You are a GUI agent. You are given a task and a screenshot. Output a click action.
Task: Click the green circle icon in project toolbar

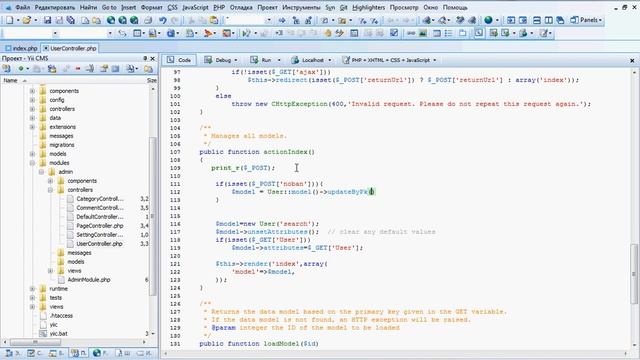20,69
